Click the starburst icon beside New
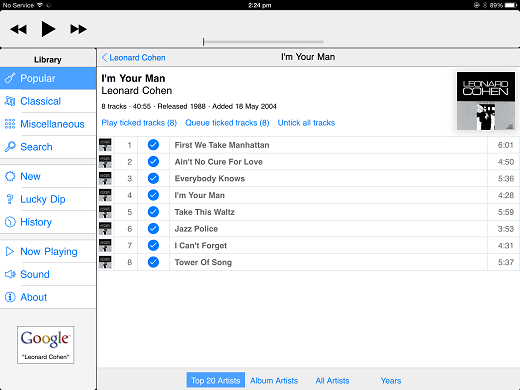This screenshot has width=520, height=390. tap(10, 176)
